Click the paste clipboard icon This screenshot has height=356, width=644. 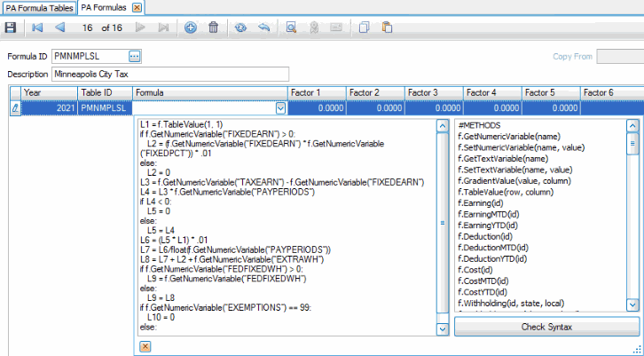tap(387, 28)
